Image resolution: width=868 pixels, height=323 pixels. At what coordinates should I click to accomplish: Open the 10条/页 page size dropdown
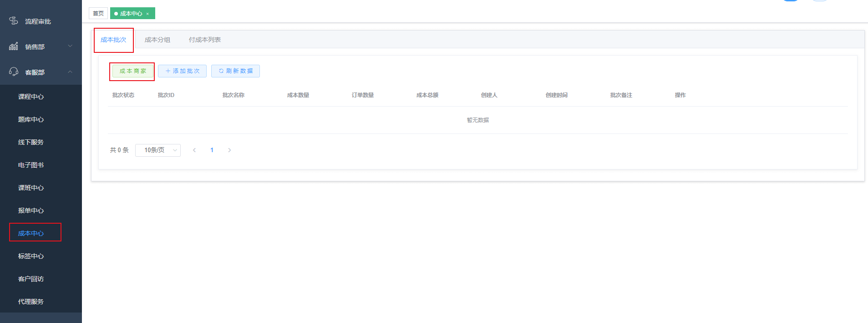[157, 150]
